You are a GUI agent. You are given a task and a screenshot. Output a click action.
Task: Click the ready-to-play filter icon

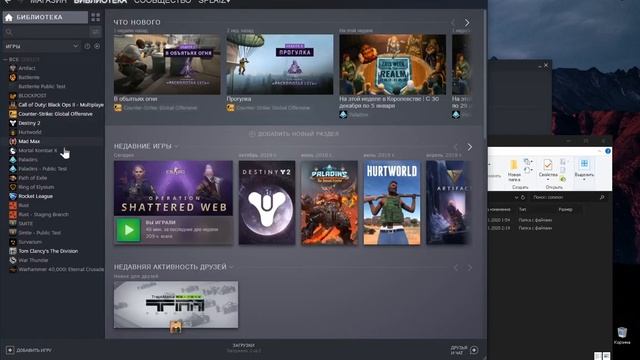point(97,46)
